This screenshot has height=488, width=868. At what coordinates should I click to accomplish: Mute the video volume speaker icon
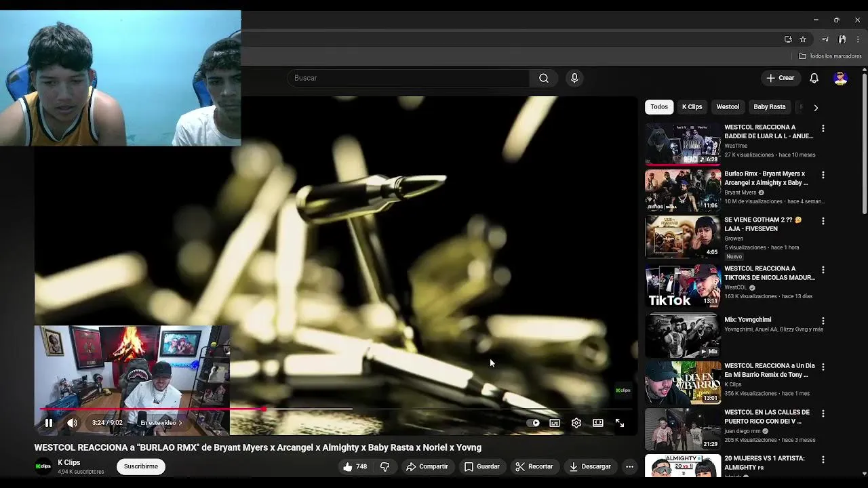pyautogui.click(x=73, y=423)
